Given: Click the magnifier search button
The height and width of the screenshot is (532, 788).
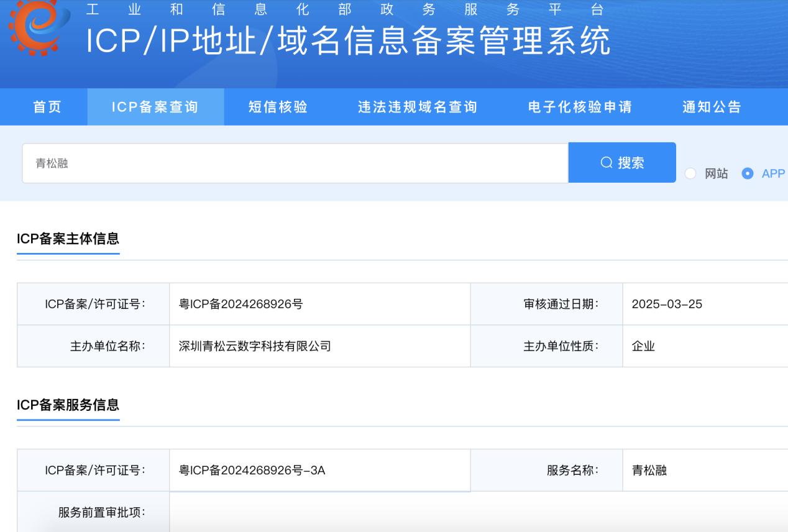Looking at the screenshot, I should [622, 163].
